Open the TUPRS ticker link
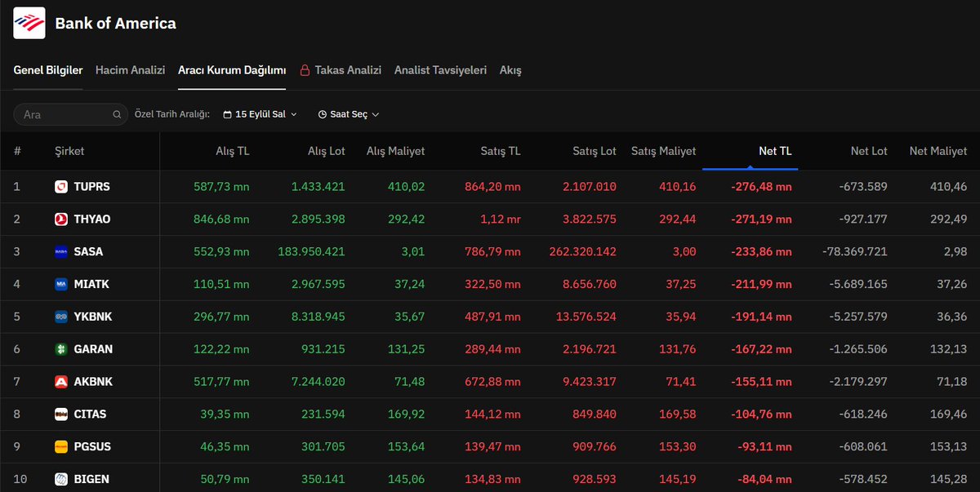The width and height of the screenshot is (980, 492). [91, 187]
